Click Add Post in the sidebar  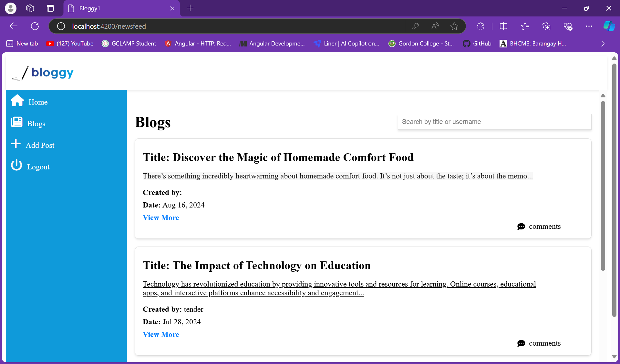pyautogui.click(x=40, y=145)
